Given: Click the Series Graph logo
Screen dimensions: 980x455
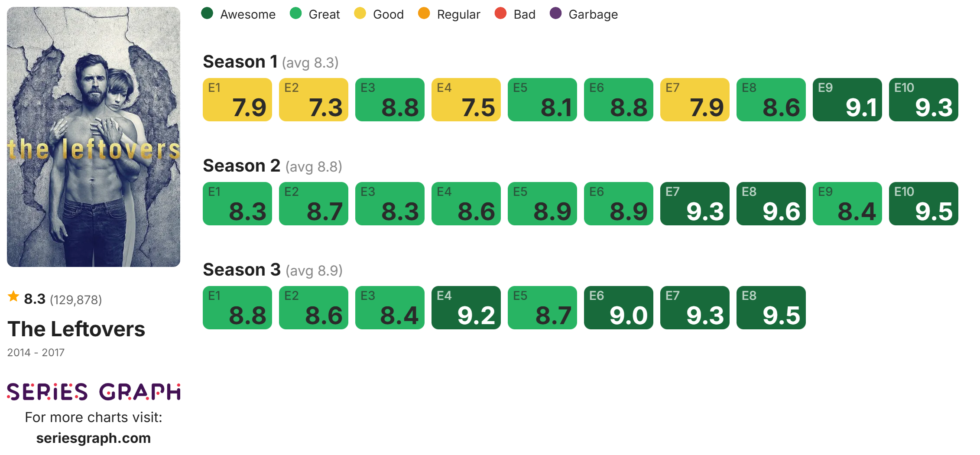Looking at the screenshot, I should click(94, 392).
